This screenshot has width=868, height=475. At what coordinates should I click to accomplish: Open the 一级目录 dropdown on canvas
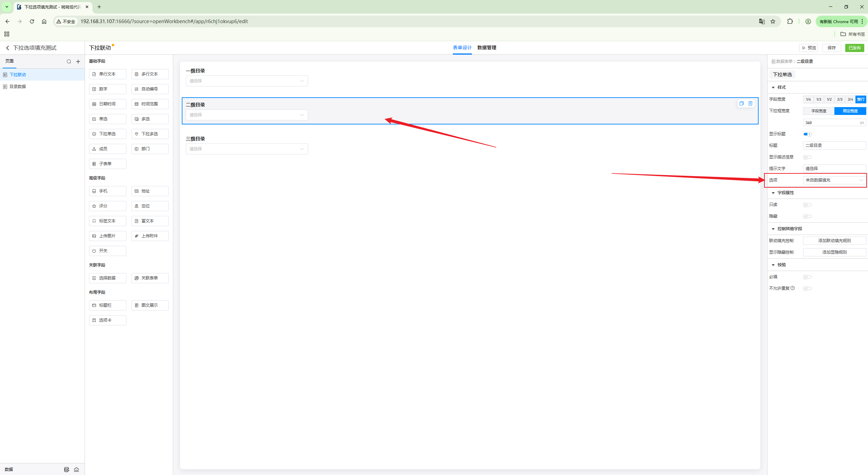pyautogui.click(x=247, y=81)
